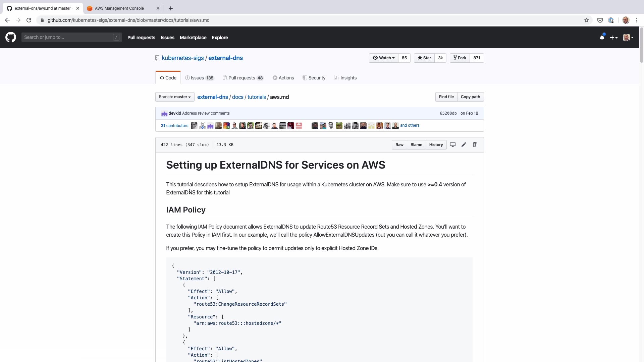Image resolution: width=644 pixels, height=362 pixels.
Task: Expand the Branch: master selector
Action: pos(175,97)
